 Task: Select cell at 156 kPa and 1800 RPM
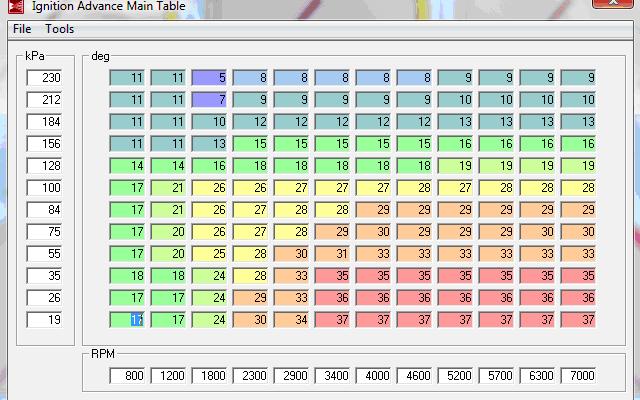(209, 144)
